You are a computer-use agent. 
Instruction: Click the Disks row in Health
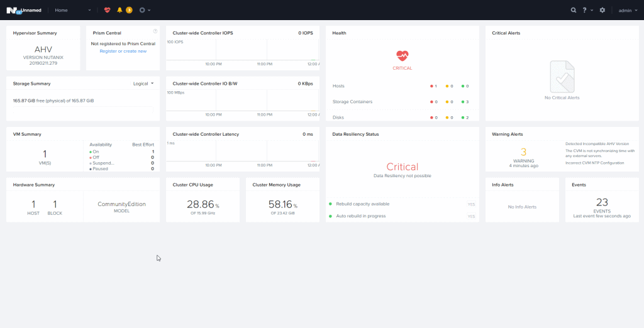point(402,118)
